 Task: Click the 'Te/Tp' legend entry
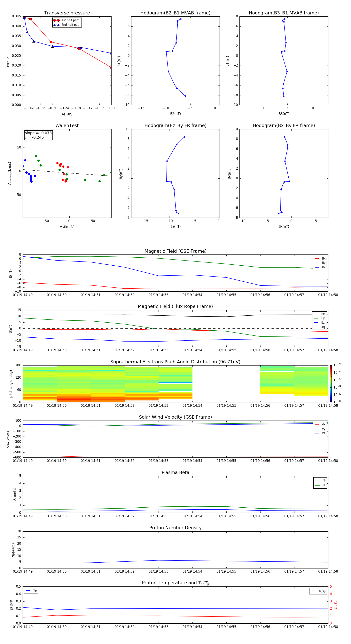coord(318,591)
